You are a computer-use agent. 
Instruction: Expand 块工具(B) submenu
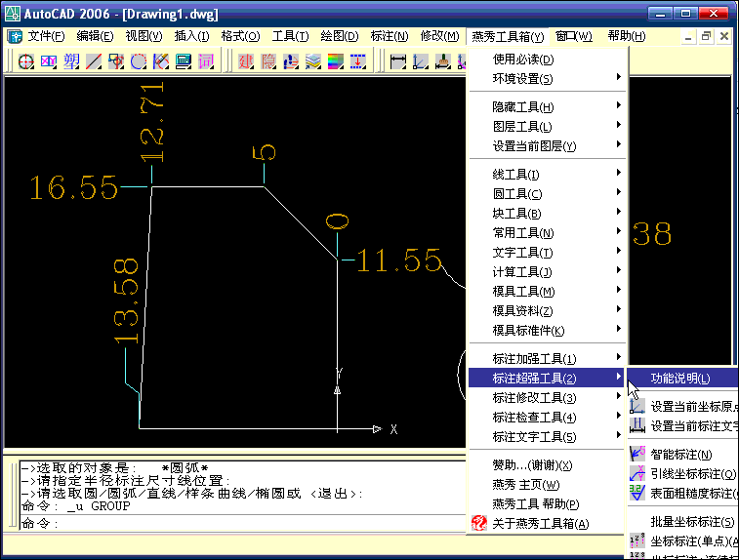548,214
